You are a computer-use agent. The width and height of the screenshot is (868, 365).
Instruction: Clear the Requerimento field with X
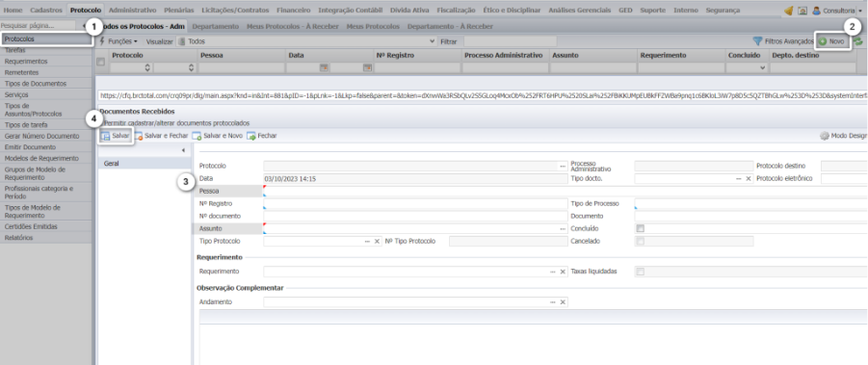(563, 272)
